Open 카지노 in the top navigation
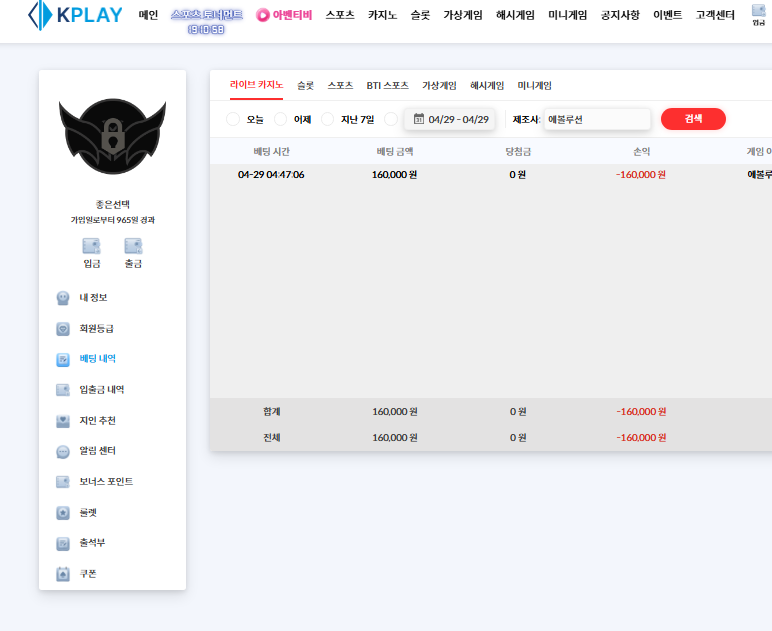The height and width of the screenshot is (631, 772). (x=383, y=15)
